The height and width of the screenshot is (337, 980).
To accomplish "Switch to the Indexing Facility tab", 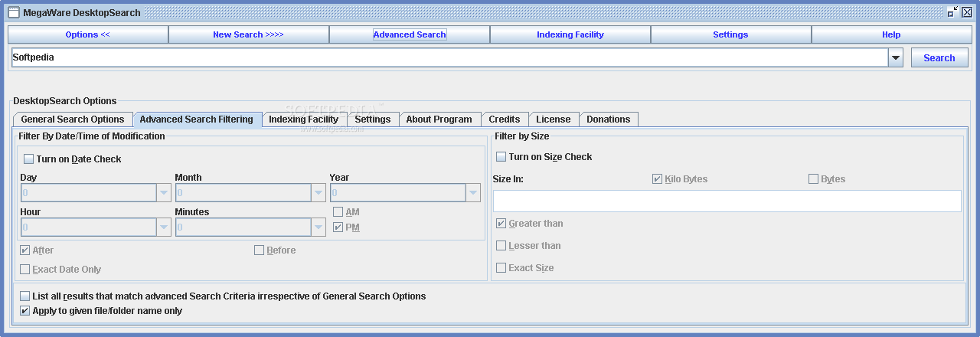I will click(x=304, y=119).
